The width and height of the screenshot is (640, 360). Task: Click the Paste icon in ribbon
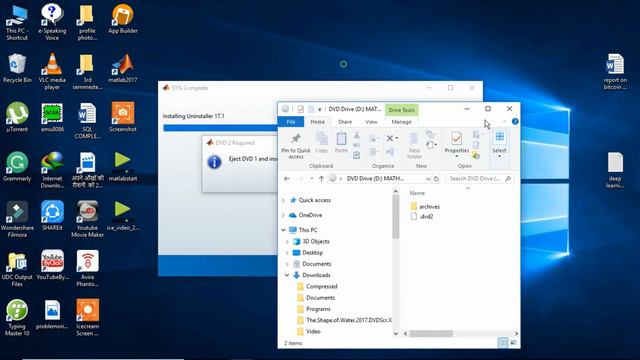[x=341, y=143]
